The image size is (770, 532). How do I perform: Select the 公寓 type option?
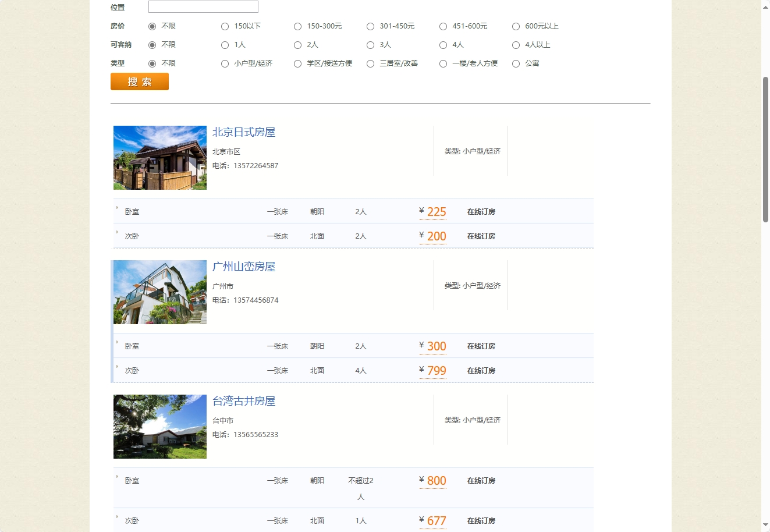[x=516, y=63]
